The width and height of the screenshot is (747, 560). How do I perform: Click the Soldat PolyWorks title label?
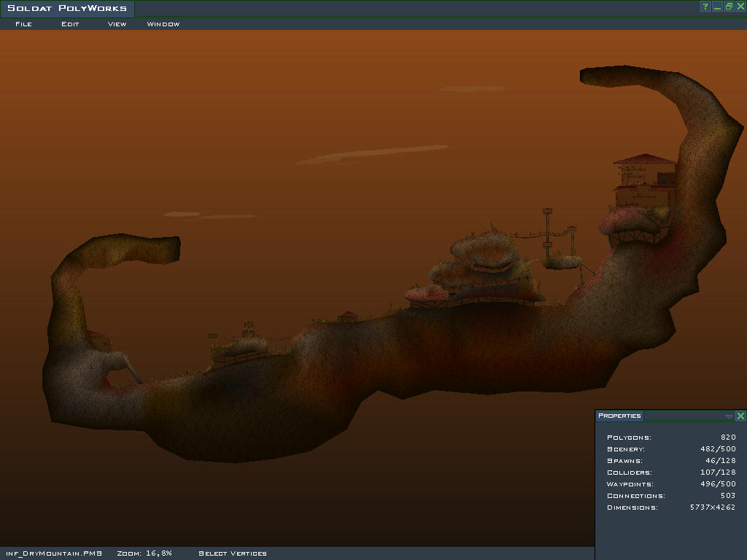pyautogui.click(x=67, y=9)
